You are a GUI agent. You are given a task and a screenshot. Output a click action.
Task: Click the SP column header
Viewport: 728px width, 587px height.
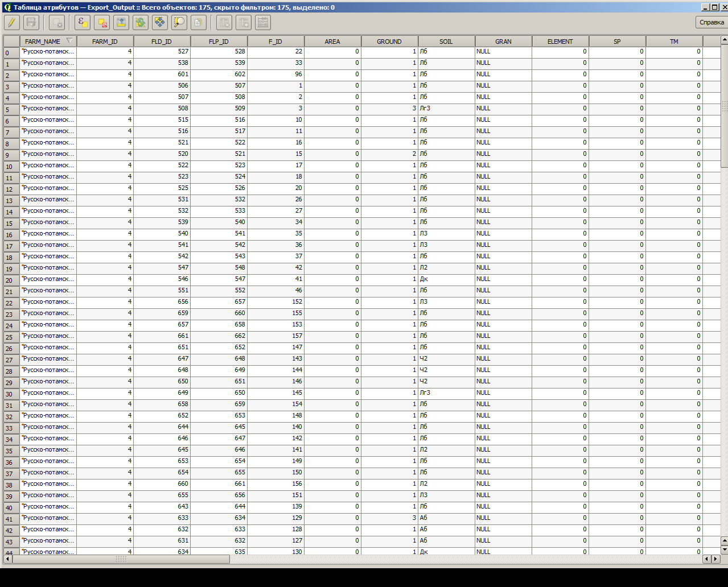(618, 42)
